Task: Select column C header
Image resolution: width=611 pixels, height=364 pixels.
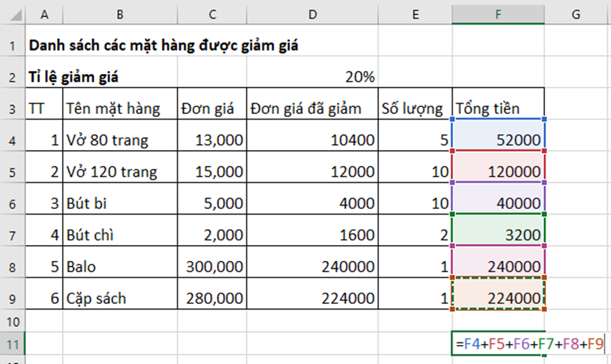Action: click(212, 15)
